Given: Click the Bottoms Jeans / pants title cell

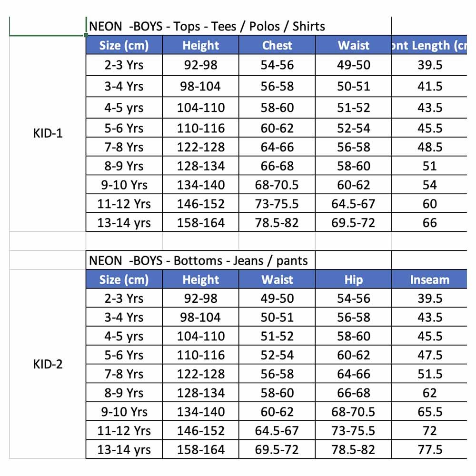Looking at the screenshot, I should 200,260.
